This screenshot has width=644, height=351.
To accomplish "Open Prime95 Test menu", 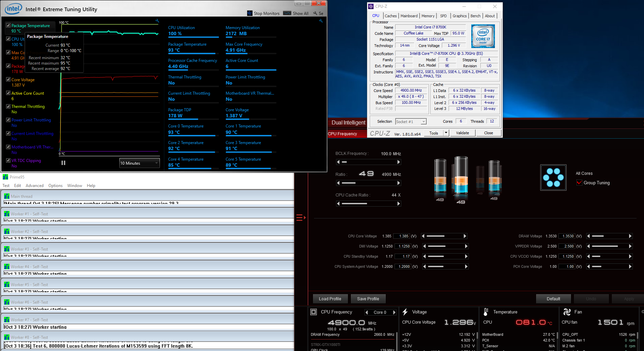I will pos(6,186).
